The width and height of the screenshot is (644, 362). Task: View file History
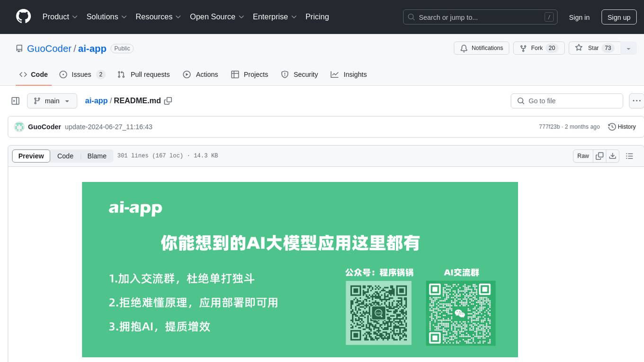622,127
